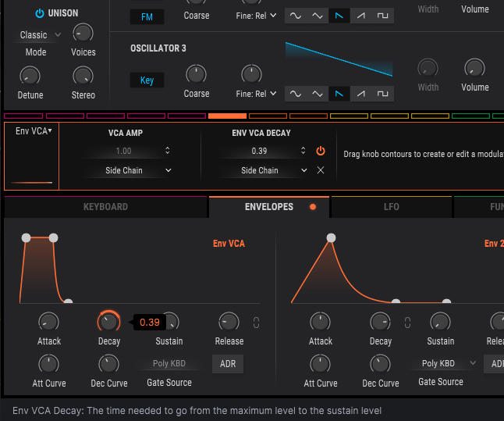The image size is (504, 421).
Task: Click the Env VCA Attack knob
Action: tap(48, 322)
